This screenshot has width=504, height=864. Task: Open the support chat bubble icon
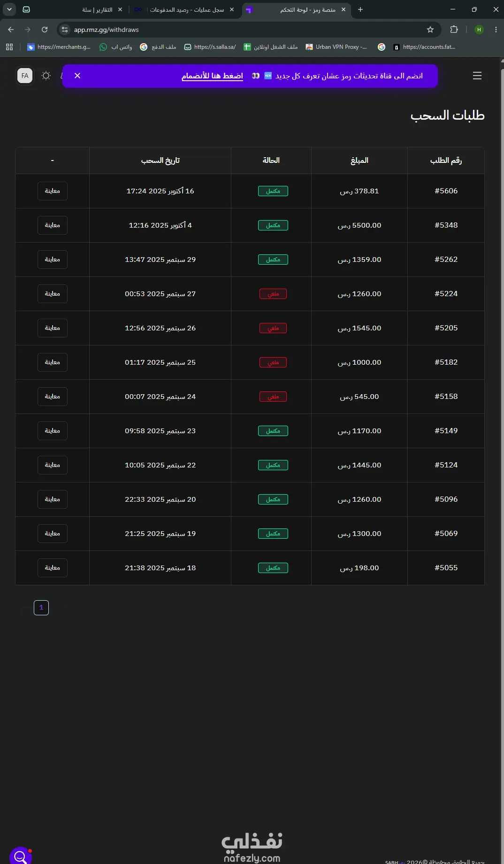click(x=21, y=857)
